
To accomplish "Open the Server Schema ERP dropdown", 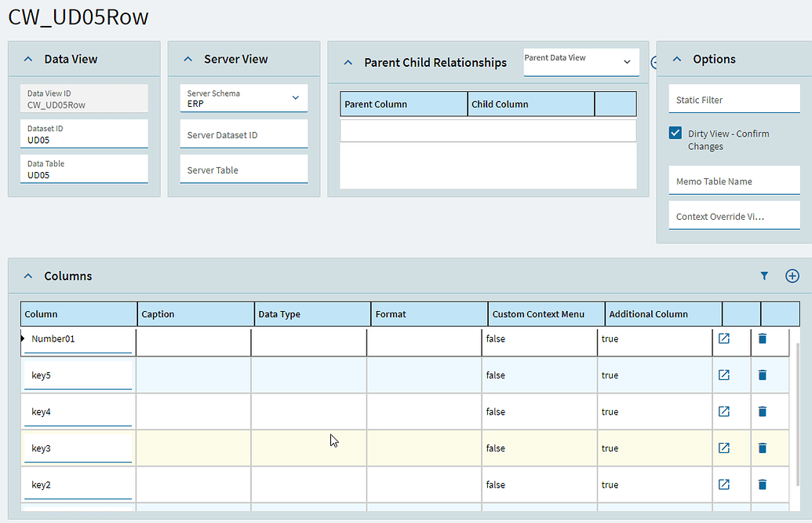I will pyautogui.click(x=294, y=97).
